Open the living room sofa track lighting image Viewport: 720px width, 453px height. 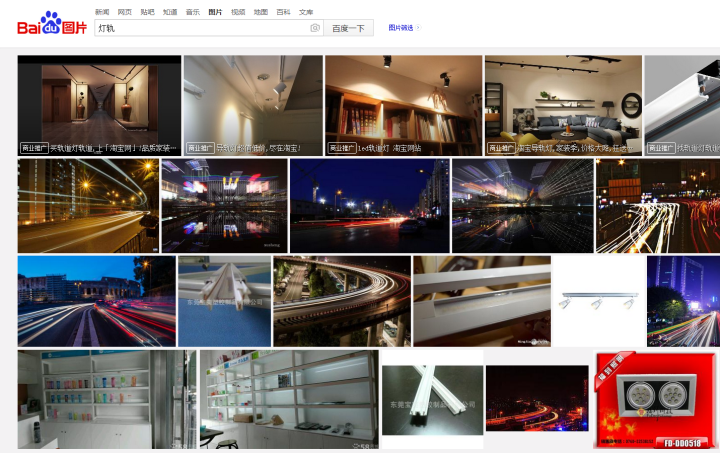click(562, 100)
